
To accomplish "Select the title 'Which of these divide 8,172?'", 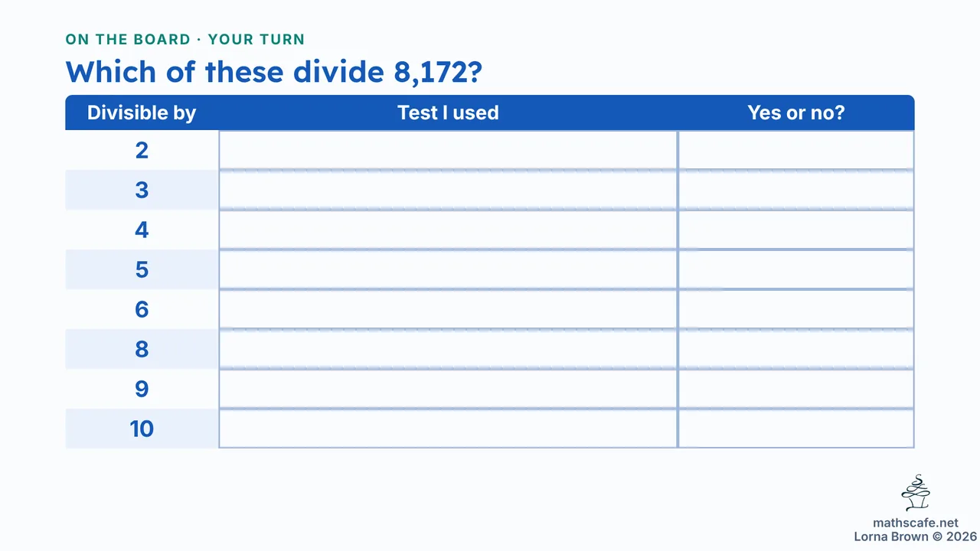I will click(x=273, y=72).
